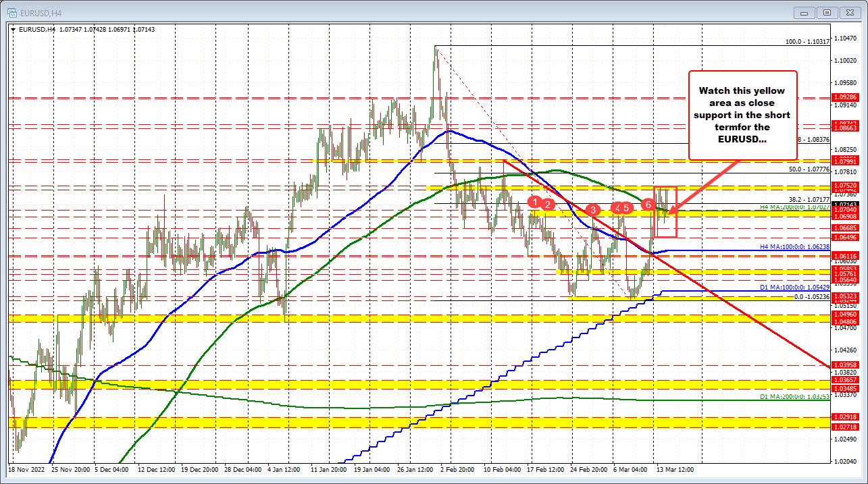Click the 1.07520 red price label

pos(847,186)
